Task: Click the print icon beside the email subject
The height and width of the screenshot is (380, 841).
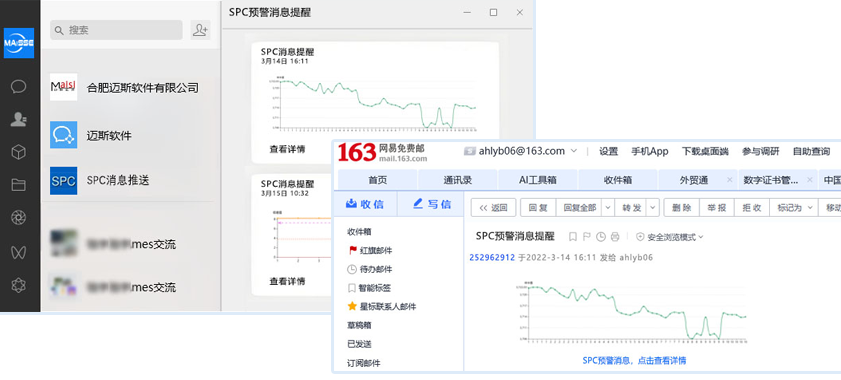Action: [615, 236]
